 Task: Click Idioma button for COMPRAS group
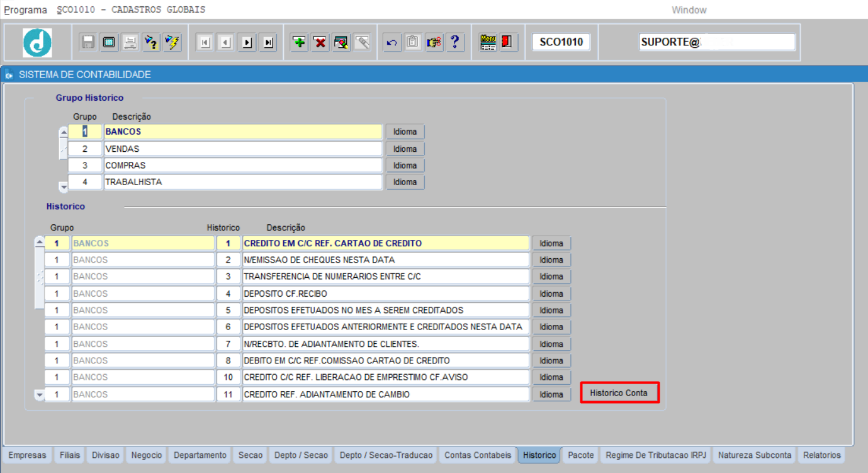405,166
